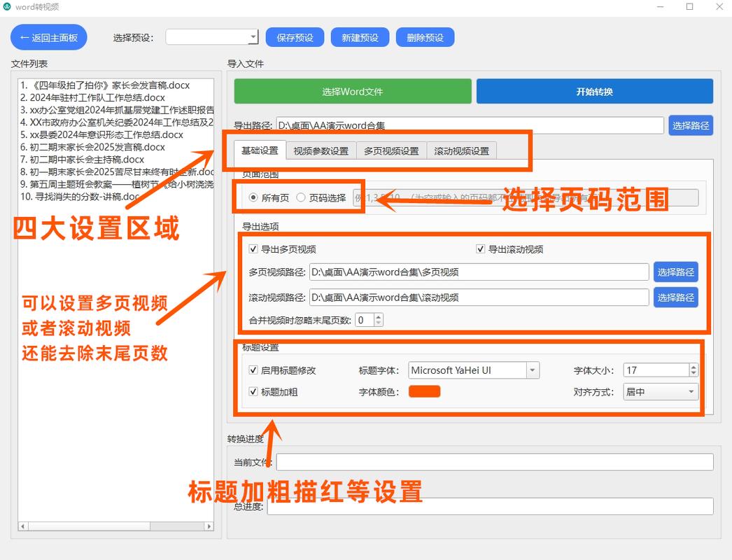Open the 对齐方式 dropdown set to 居中
Screen dimensions: 732x560
[659, 392]
